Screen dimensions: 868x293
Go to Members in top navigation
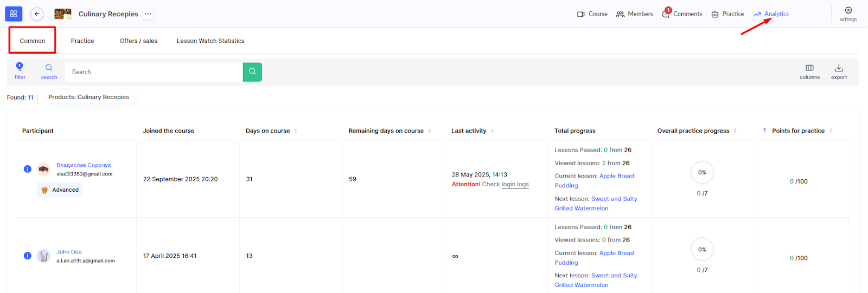[634, 14]
